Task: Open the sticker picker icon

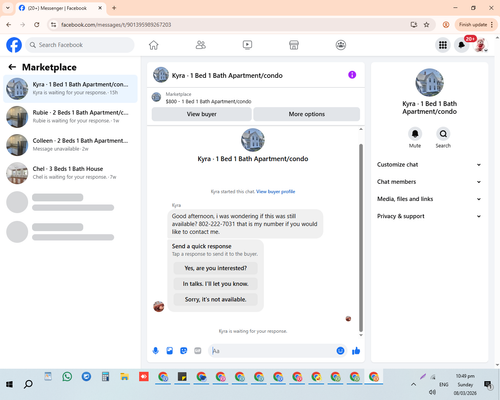Action: tap(184, 351)
